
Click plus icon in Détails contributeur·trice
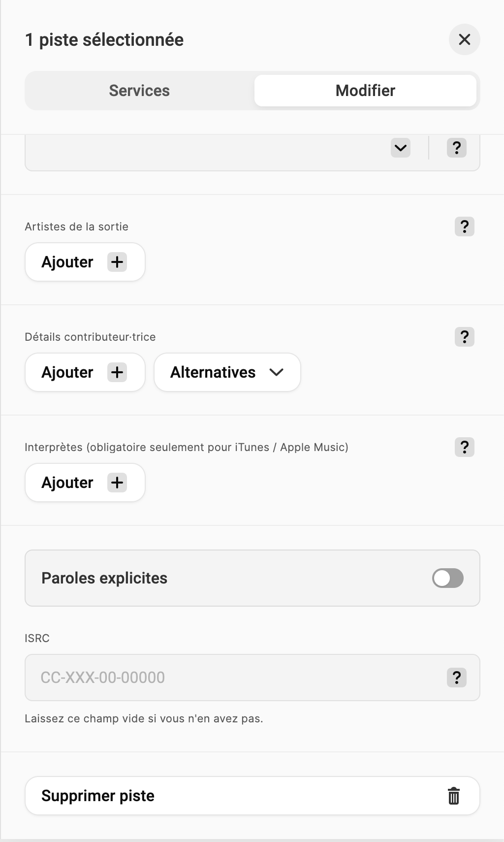117,372
